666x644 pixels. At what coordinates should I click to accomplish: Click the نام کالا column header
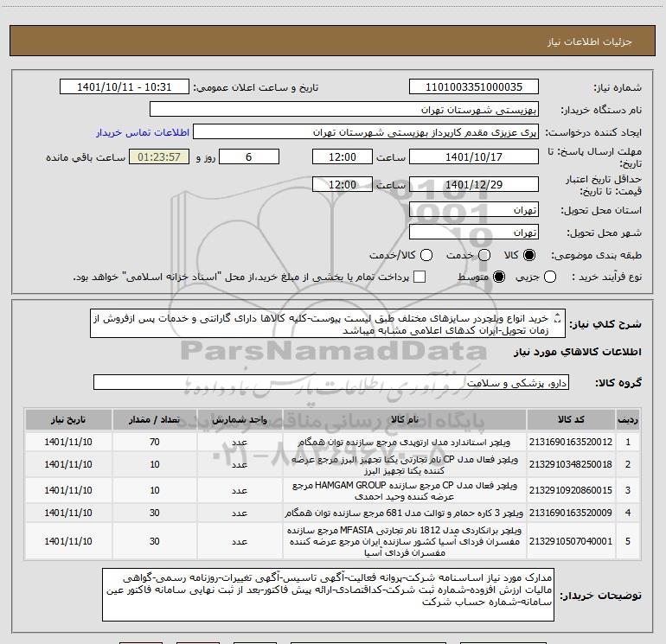coord(405,419)
